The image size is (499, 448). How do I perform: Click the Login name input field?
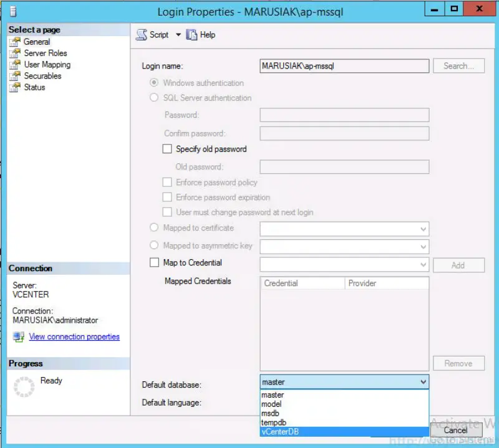tap(343, 66)
